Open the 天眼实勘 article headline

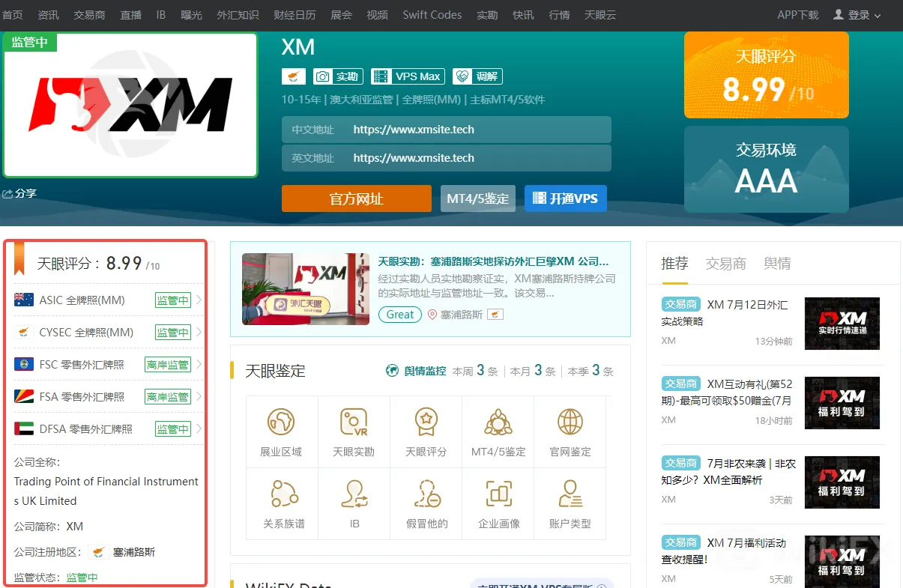pos(493,261)
